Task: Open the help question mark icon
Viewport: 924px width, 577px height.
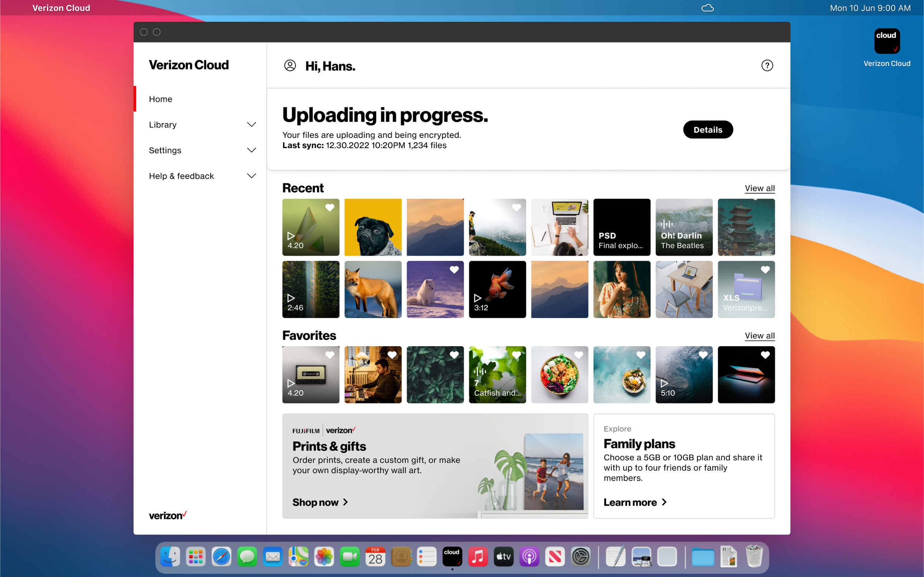Action: (x=767, y=66)
